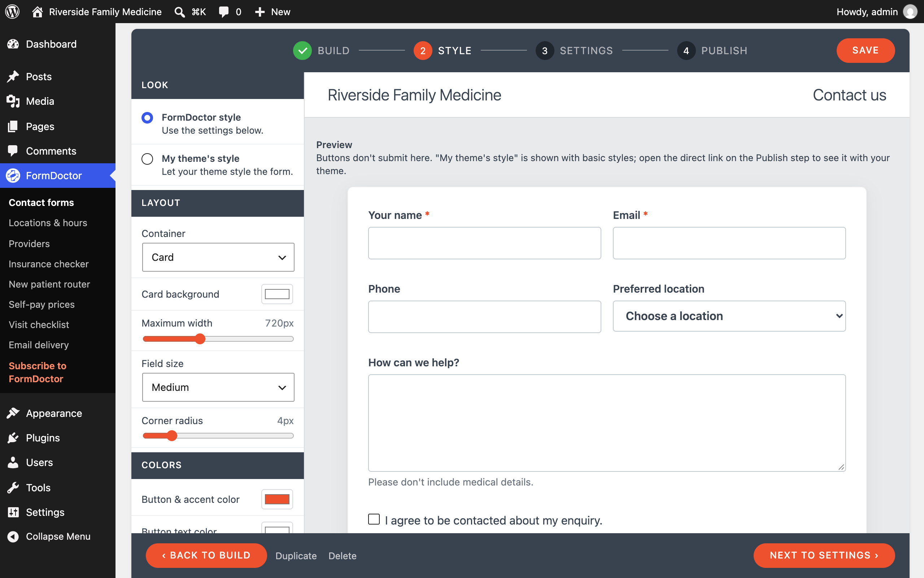Screen dimensions: 924x578
Task: Open the comments bubble in admin bar
Action: tap(224, 12)
